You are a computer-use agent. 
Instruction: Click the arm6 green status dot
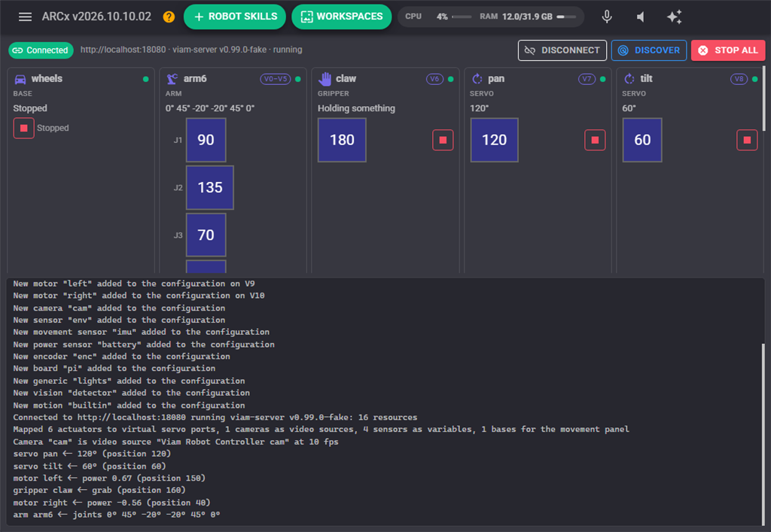pyautogui.click(x=298, y=79)
